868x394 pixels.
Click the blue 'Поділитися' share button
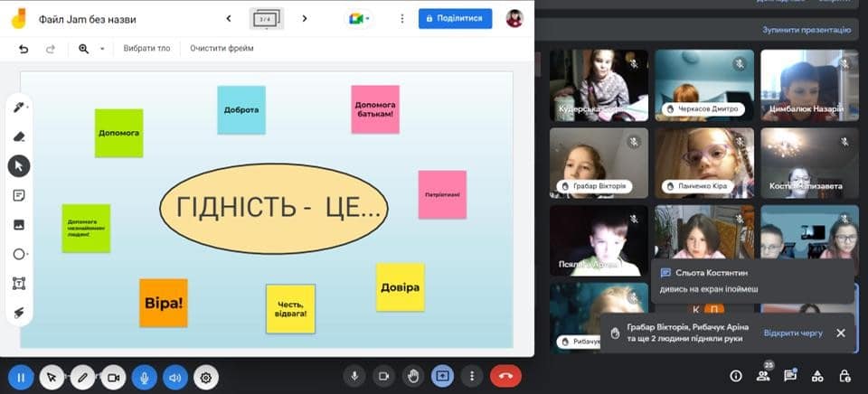(x=455, y=18)
